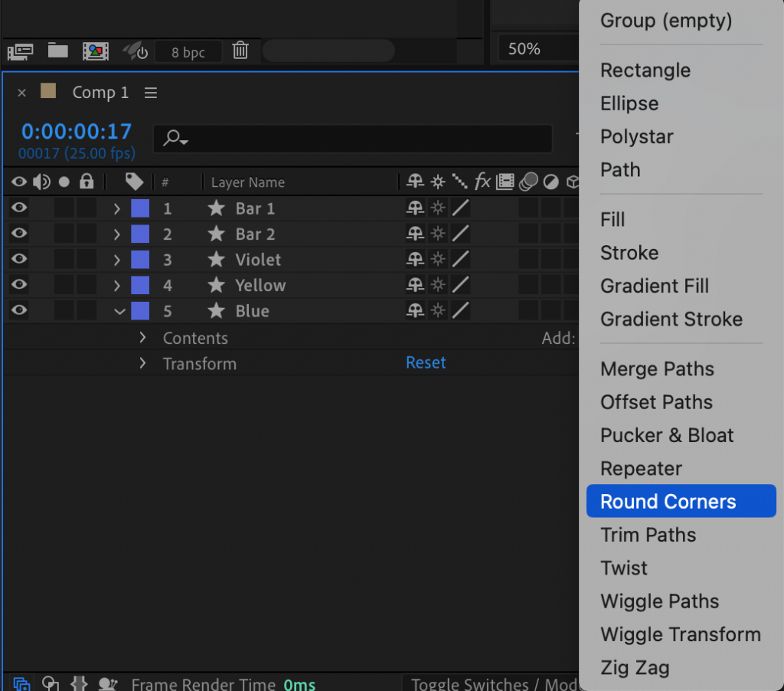Choose Trim Paths from the Add menu
Viewport: 784px width, 691px height.
click(x=648, y=535)
